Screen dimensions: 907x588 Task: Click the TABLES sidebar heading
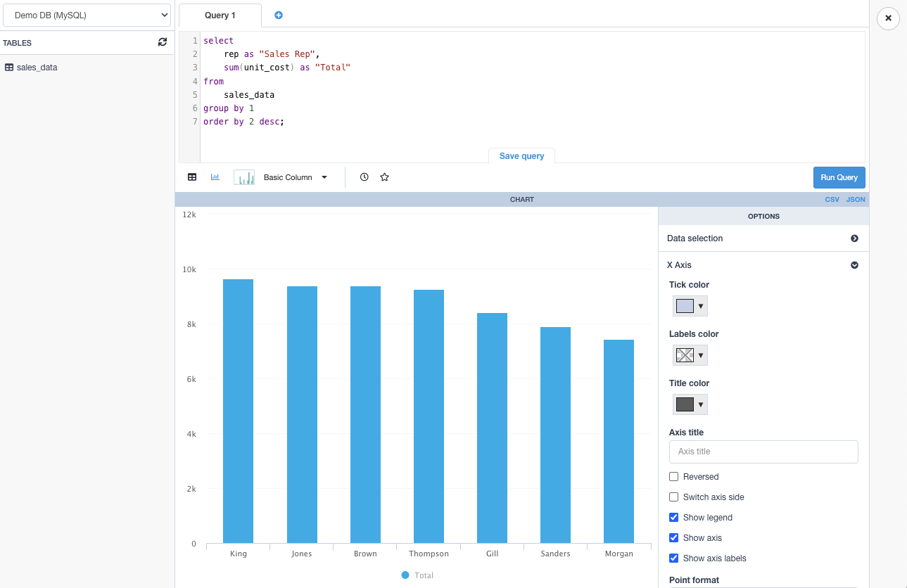point(18,43)
